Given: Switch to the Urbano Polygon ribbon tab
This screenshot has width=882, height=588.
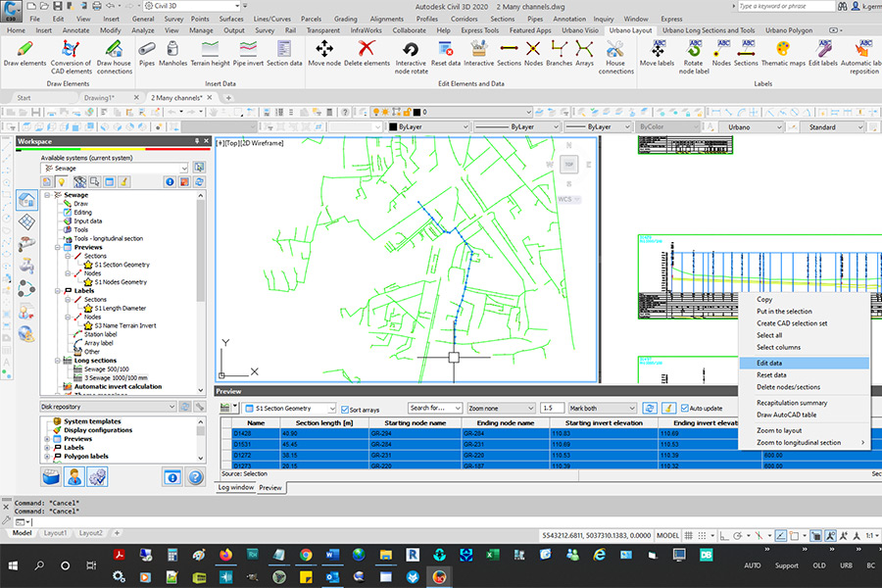Looking at the screenshot, I should tap(789, 30).
